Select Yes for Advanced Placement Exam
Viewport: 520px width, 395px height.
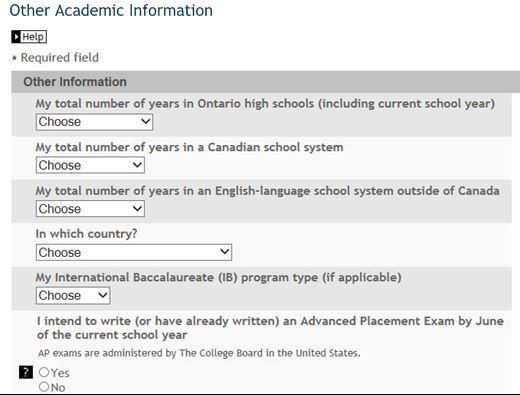[x=44, y=372]
